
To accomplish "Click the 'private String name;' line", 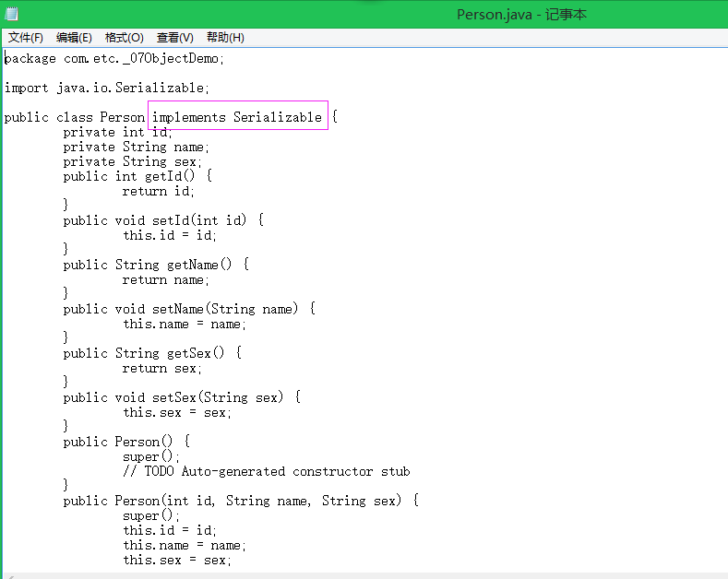I will (x=136, y=148).
